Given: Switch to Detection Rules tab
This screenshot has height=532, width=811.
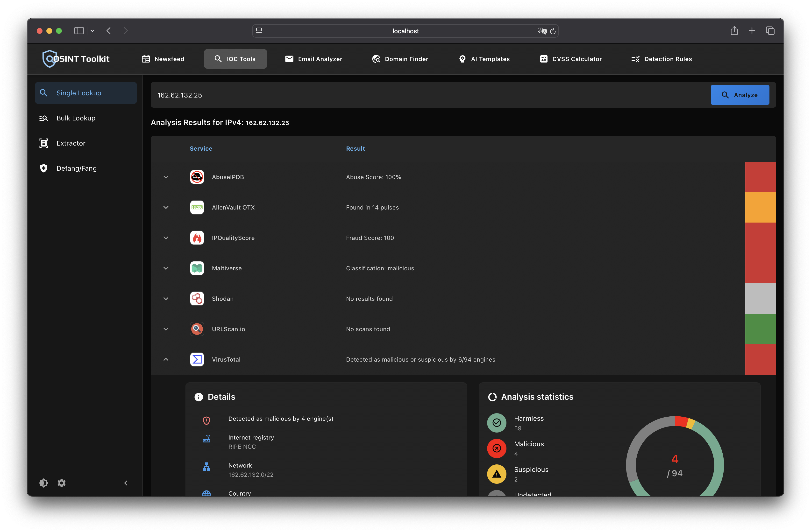Looking at the screenshot, I should pyautogui.click(x=662, y=59).
